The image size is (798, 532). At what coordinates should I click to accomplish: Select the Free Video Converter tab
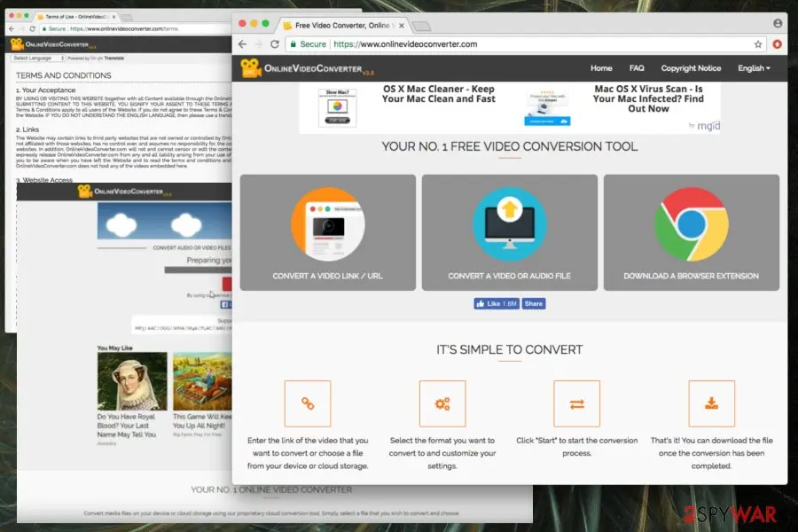click(342, 26)
